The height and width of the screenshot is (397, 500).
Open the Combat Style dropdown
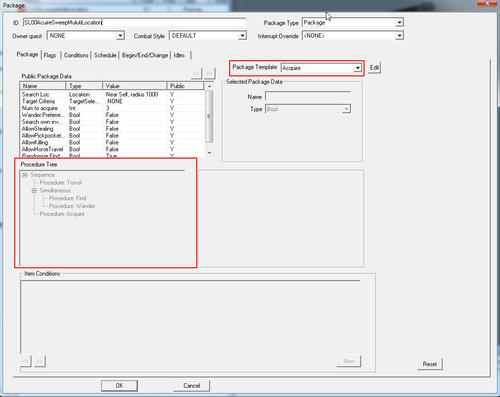pos(242,36)
